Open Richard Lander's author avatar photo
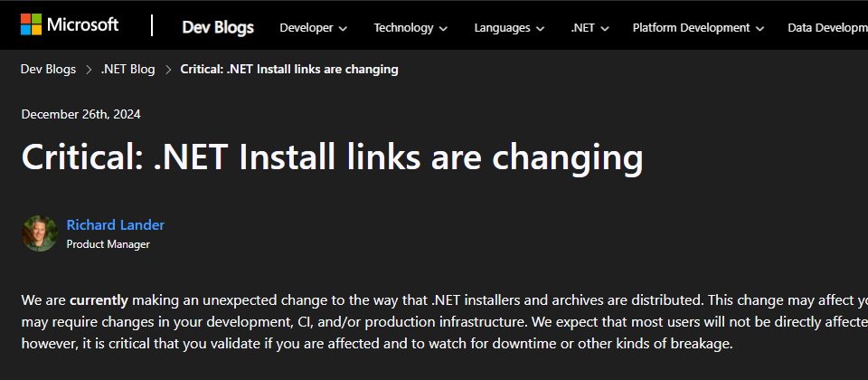868x380 pixels. point(40,233)
